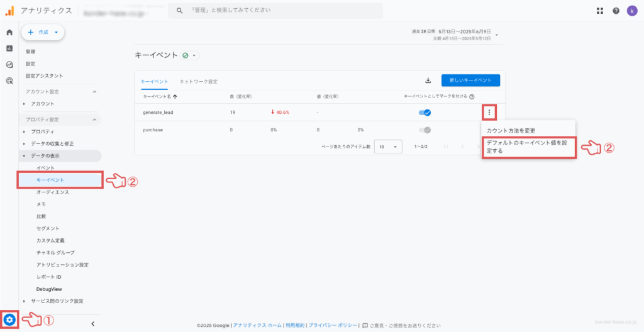This screenshot has height=332, width=644.
Task: Open the help question mark icon
Action: (x=616, y=11)
